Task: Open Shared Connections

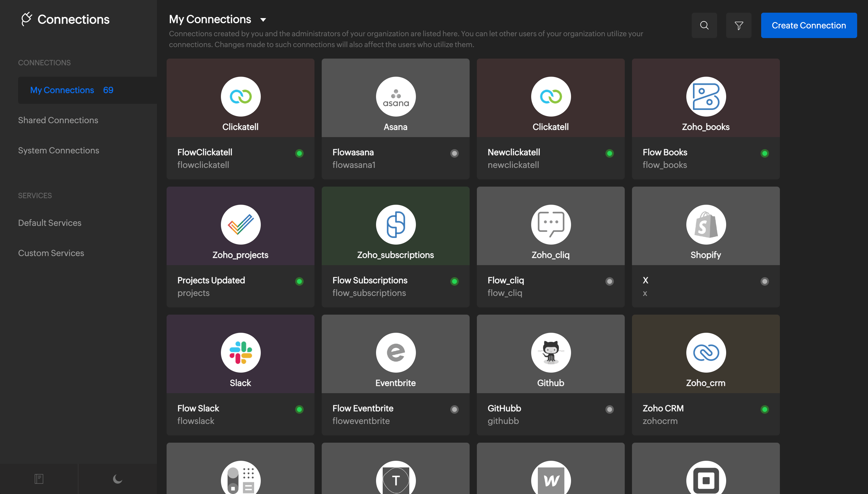Action: pyautogui.click(x=58, y=120)
